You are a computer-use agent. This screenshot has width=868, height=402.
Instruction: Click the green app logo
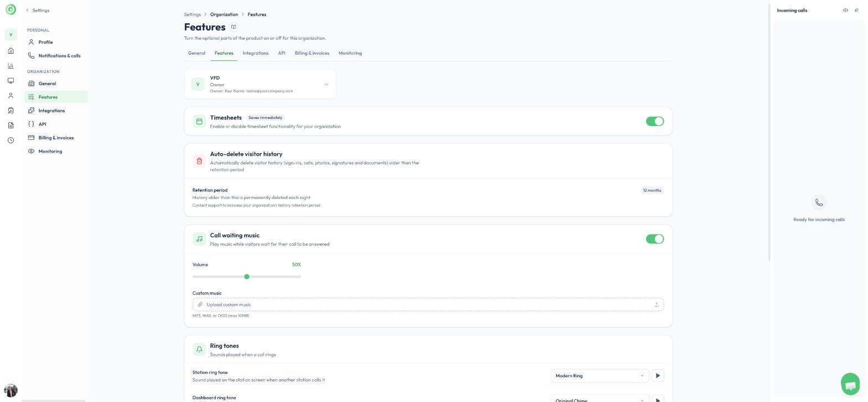click(x=11, y=10)
